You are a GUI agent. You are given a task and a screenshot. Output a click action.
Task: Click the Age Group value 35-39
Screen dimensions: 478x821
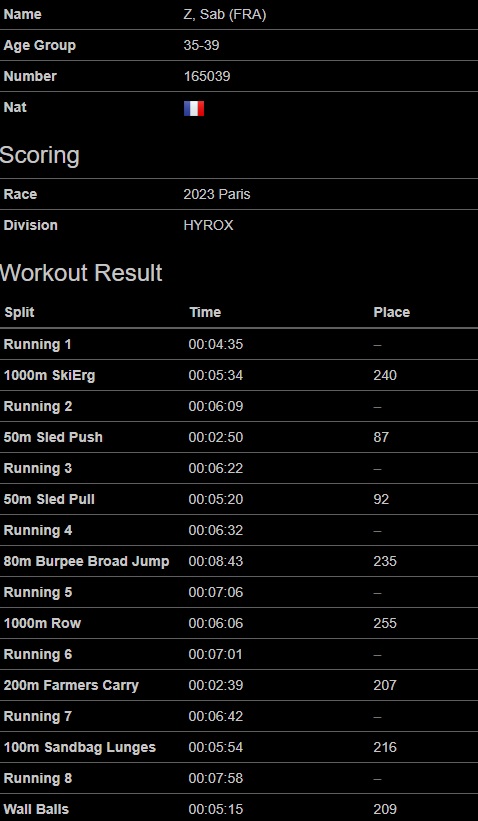point(201,46)
